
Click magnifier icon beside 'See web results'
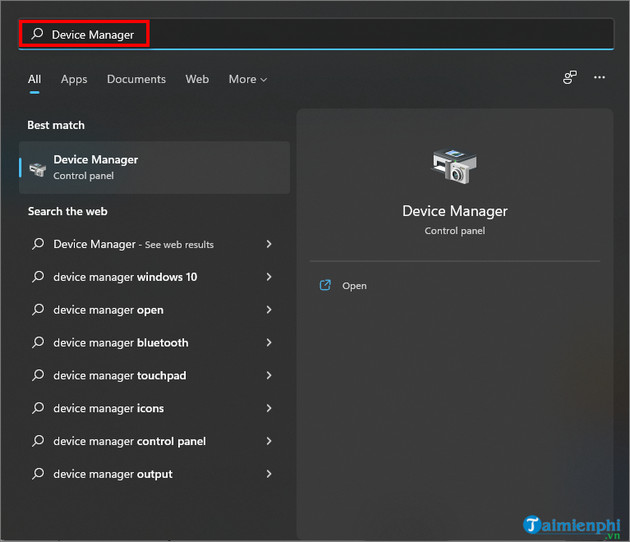tap(38, 243)
